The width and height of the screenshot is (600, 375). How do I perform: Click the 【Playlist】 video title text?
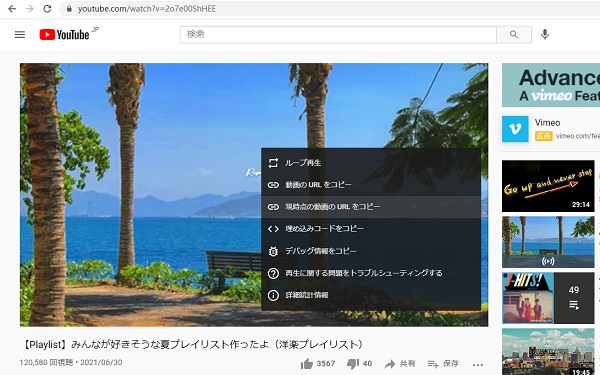click(x=192, y=344)
